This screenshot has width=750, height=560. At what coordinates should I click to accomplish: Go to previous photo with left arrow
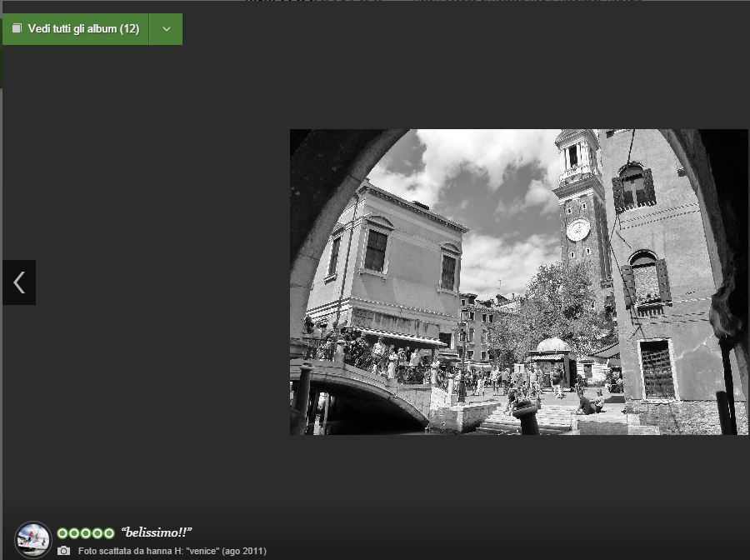(19, 282)
